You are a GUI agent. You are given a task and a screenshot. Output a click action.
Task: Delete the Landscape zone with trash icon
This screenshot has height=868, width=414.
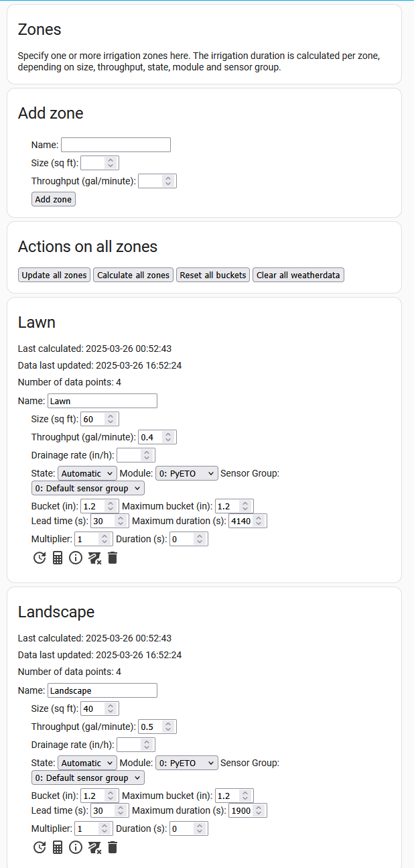113,847
